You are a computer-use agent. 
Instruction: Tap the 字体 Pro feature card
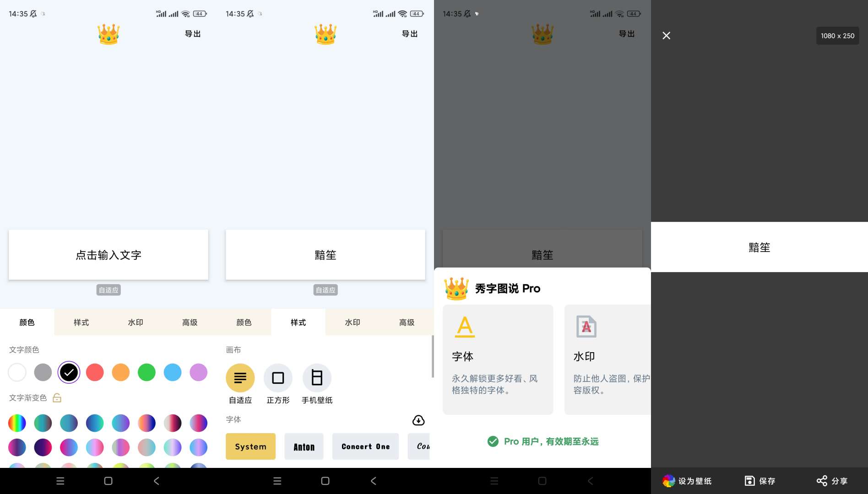pyautogui.click(x=498, y=360)
